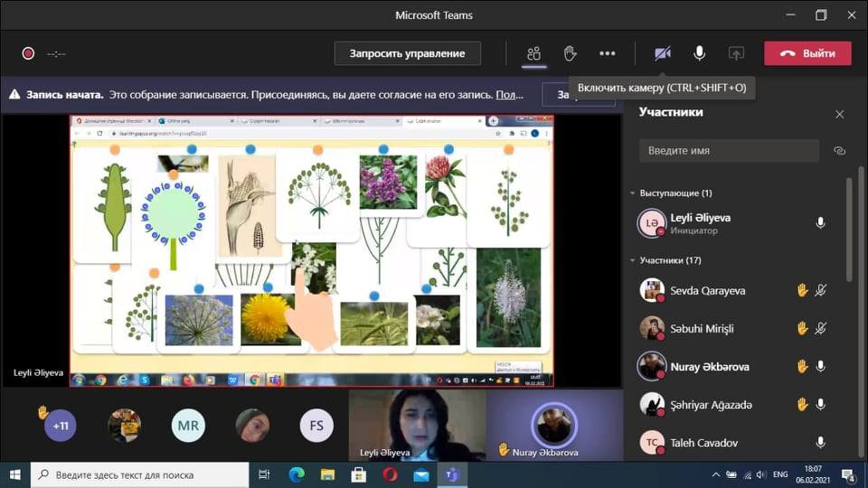Screen dimensions: 868x488
Task: Select Sevda Qarayeva in participants list
Action: click(707, 291)
